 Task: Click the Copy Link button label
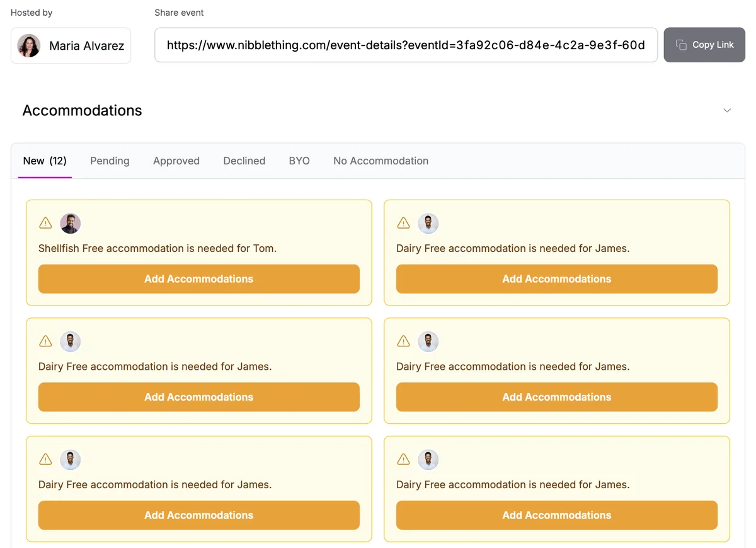pos(713,45)
